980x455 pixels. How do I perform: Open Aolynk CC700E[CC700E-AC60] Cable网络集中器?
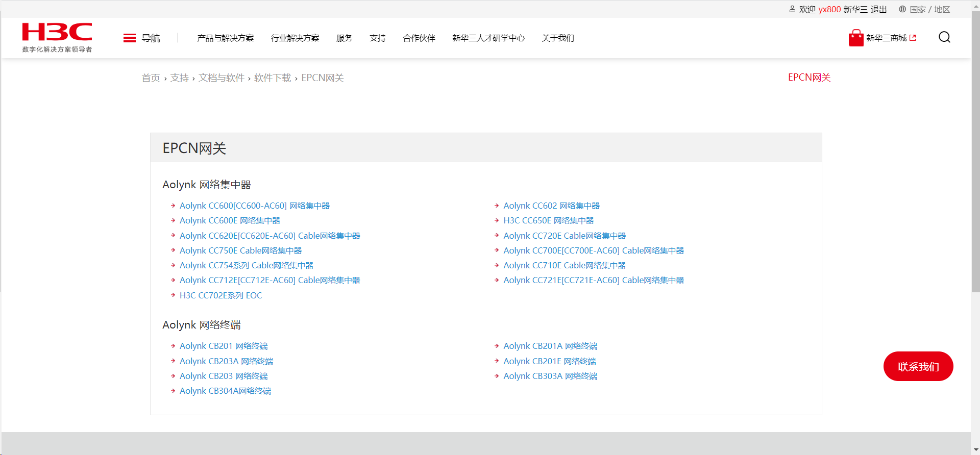pyautogui.click(x=594, y=250)
